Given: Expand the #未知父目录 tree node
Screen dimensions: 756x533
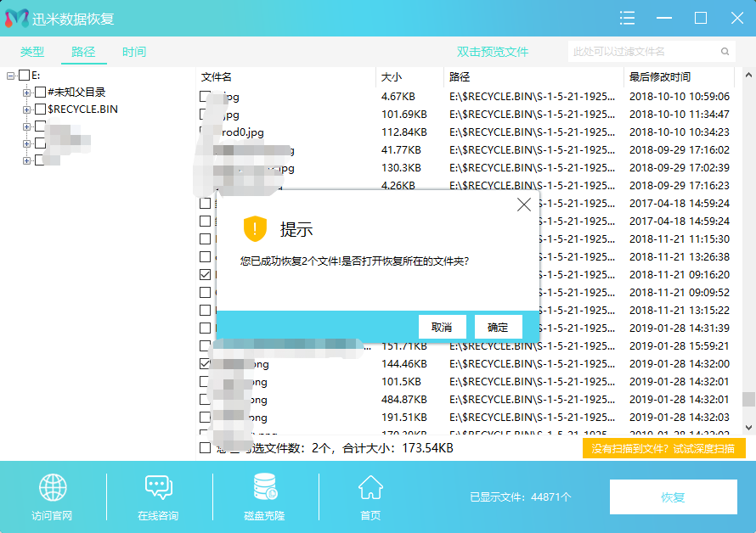Looking at the screenshot, I should (x=27, y=93).
